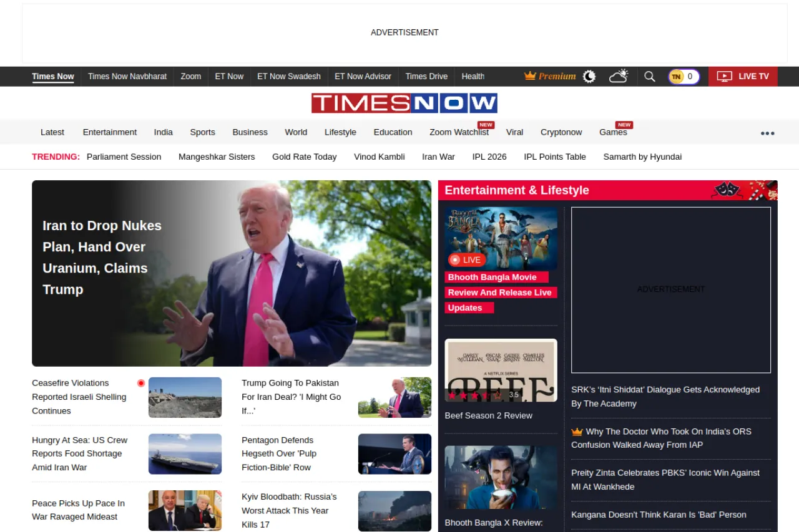This screenshot has width=799, height=532.
Task: Open Lifestyle section
Action: tap(340, 132)
